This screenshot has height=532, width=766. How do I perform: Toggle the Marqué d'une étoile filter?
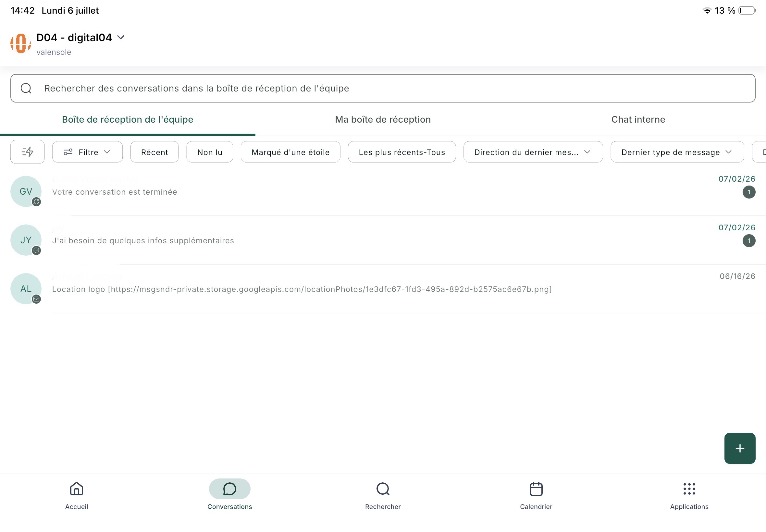(x=290, y=152)
